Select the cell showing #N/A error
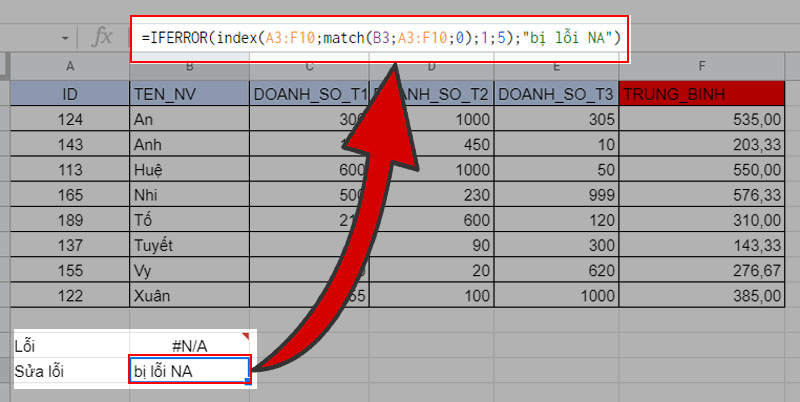 click(187, 345)
